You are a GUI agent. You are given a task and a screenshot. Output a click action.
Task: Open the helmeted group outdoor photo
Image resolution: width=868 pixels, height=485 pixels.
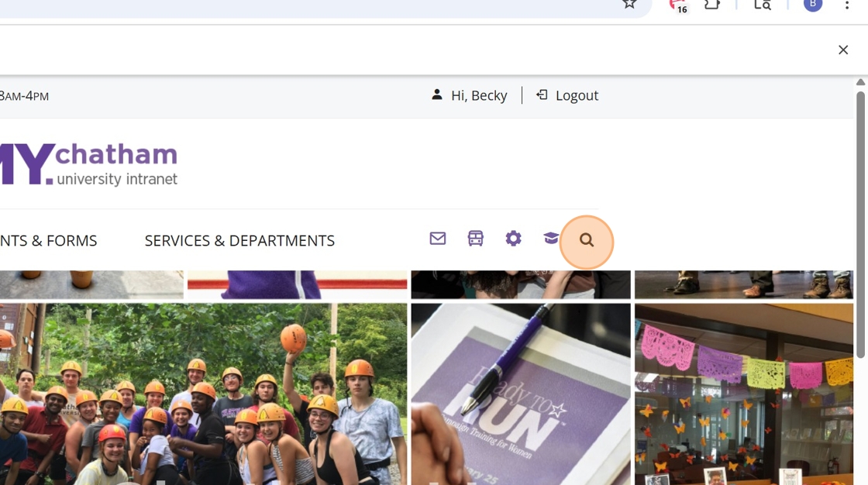coord(203,394)
